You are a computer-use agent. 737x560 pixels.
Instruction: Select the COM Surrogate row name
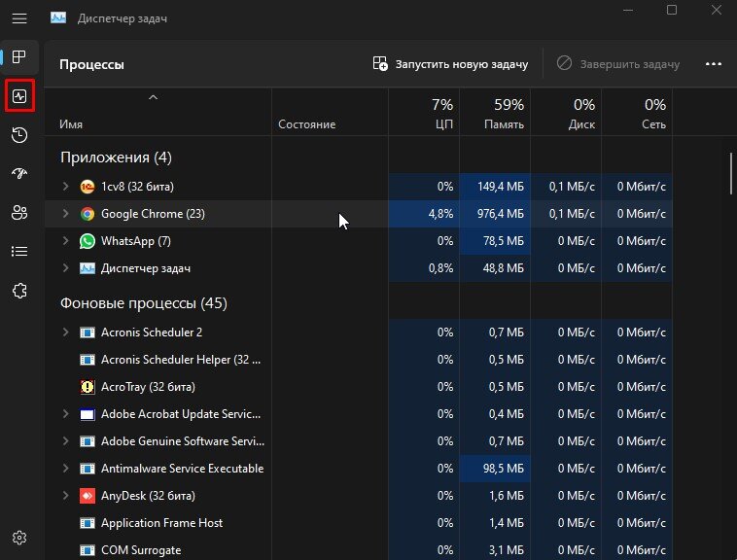(141, 550)
